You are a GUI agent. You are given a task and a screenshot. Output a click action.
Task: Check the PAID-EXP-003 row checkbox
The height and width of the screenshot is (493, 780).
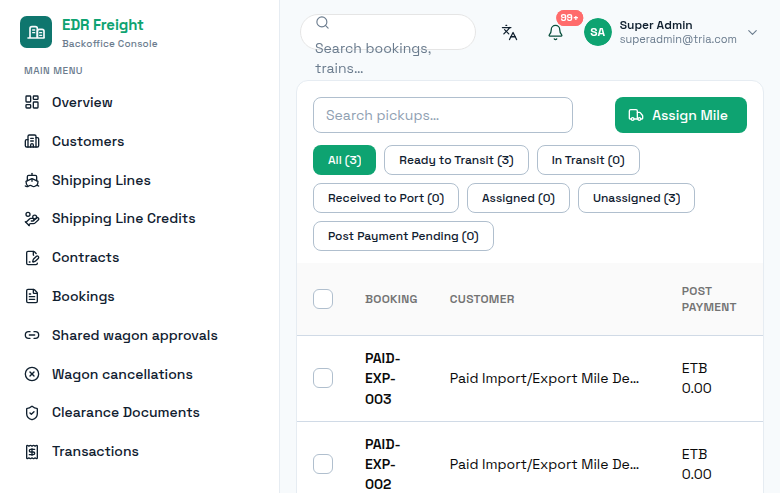(323, 378)
